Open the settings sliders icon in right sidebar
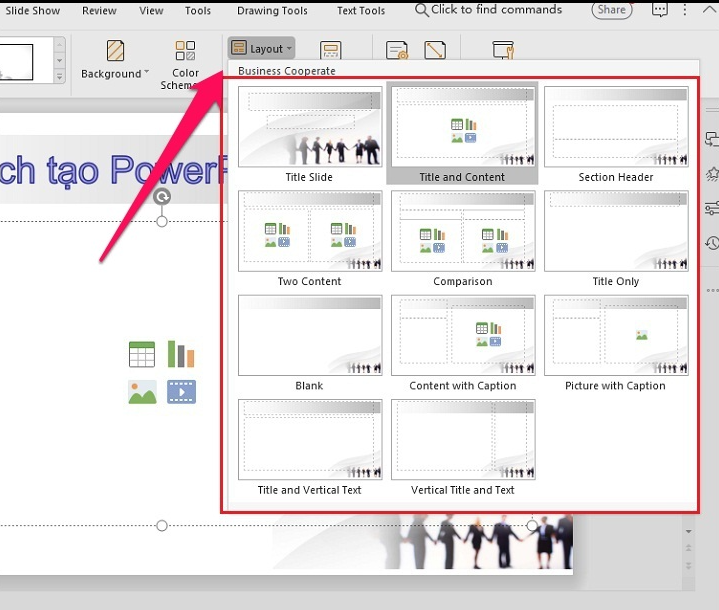 click(x=712, y=208)
